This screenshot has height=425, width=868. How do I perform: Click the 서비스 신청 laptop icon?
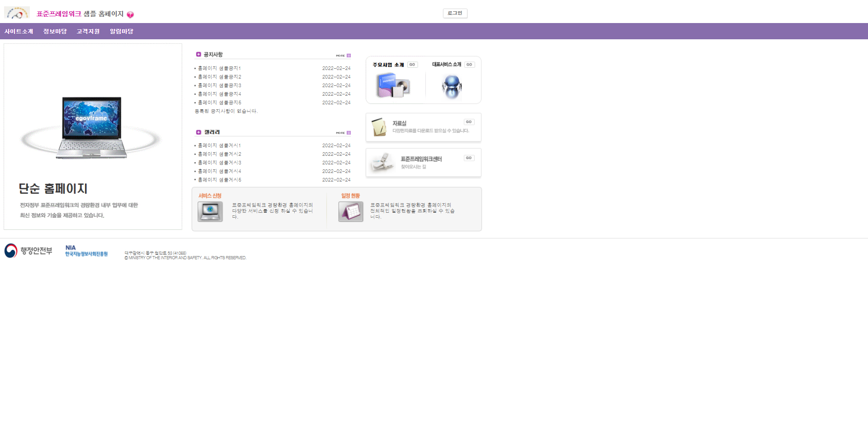tap(210, 211)
